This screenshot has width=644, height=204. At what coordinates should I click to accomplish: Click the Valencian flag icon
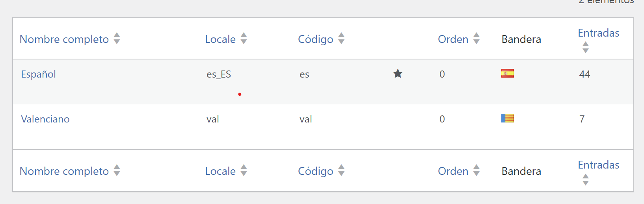pyautogui.click(x=507, y=118)
